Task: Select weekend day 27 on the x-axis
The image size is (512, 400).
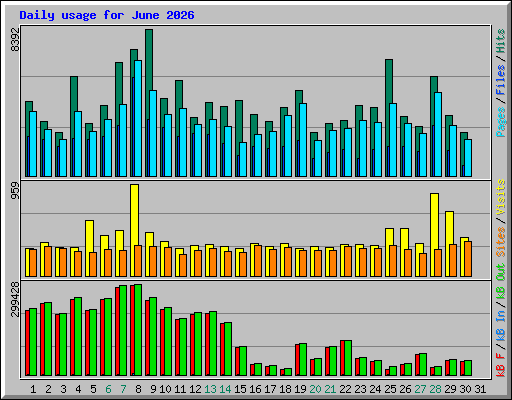Action: click(420, 389)
